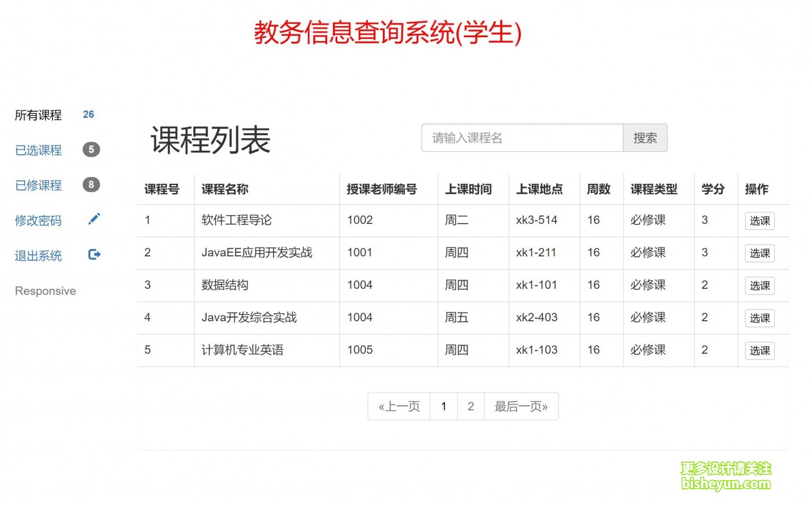The height and width of the screenshot is (505, 812).
Task: Click the 退出系统 link to log out
Action: click(x=38, y=256)
